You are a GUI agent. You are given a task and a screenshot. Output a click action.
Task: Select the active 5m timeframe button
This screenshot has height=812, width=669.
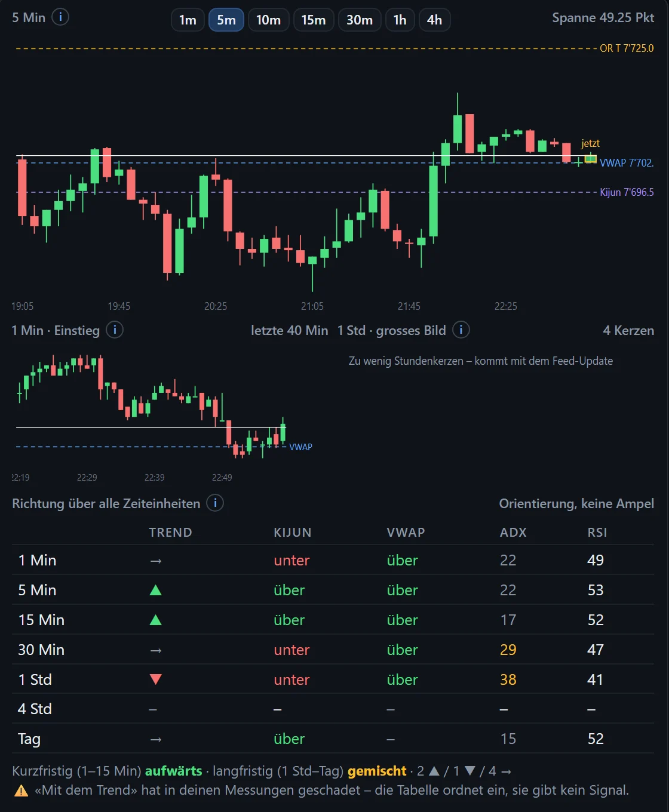tap(226, 20)
